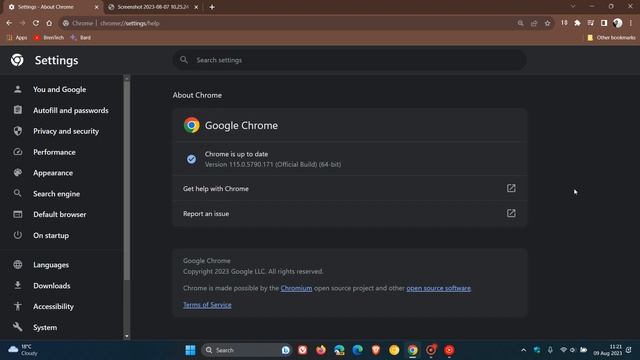
Task: Reload the page with the refresh icon
Action: point(36,23)
